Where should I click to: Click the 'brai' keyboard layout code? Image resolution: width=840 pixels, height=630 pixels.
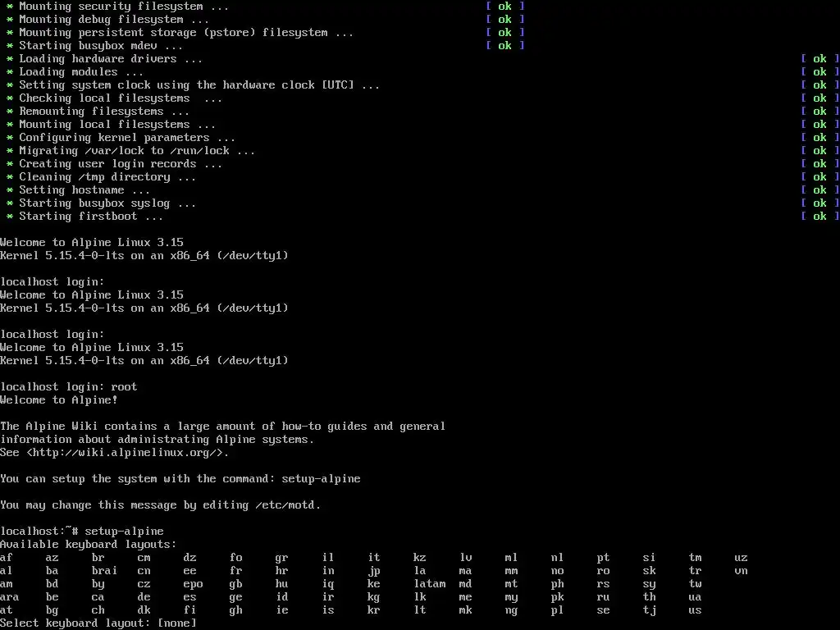coord(104,571)
